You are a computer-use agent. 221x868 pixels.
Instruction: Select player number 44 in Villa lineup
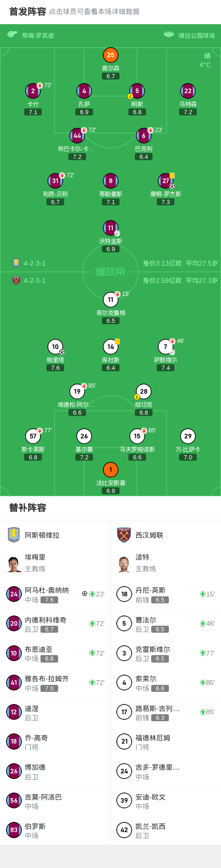77,136
